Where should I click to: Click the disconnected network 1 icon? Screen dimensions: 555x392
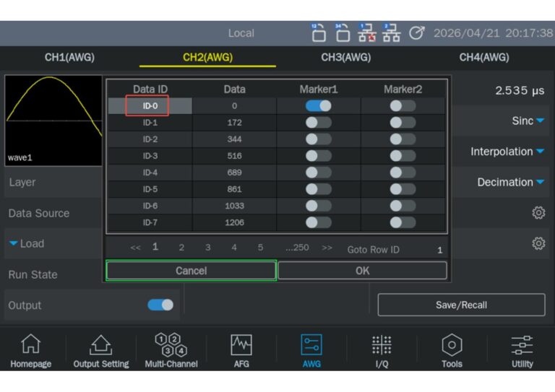[x=366, y=33]
